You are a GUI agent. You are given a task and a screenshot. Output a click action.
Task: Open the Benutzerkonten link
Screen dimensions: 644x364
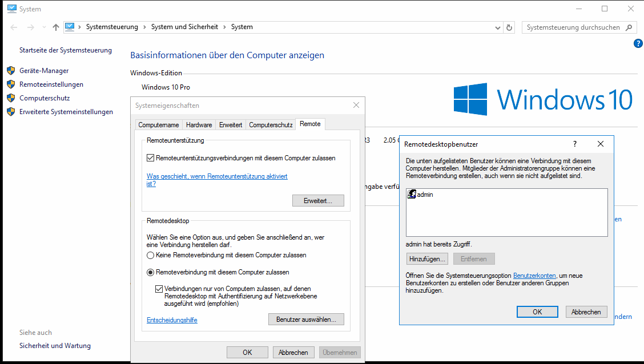pos(534,276)
